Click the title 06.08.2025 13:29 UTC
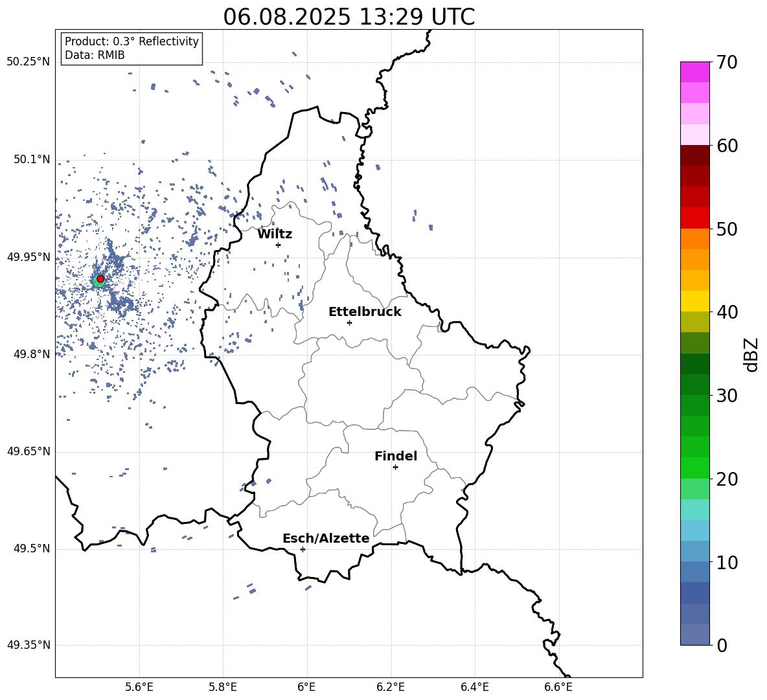The image size is (767, 700). pyautogui.click(x=349, y=17)
